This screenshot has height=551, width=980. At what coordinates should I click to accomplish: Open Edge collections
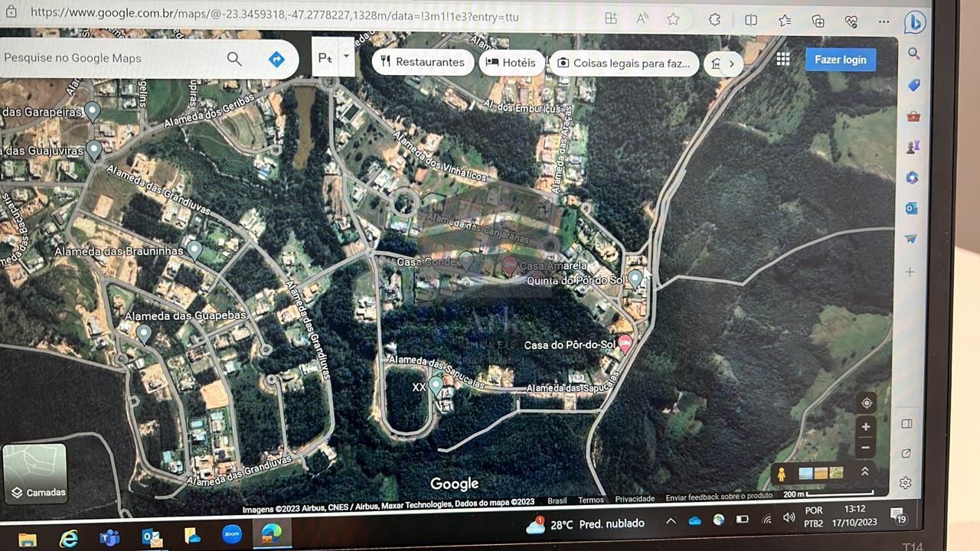coord(818,21)
